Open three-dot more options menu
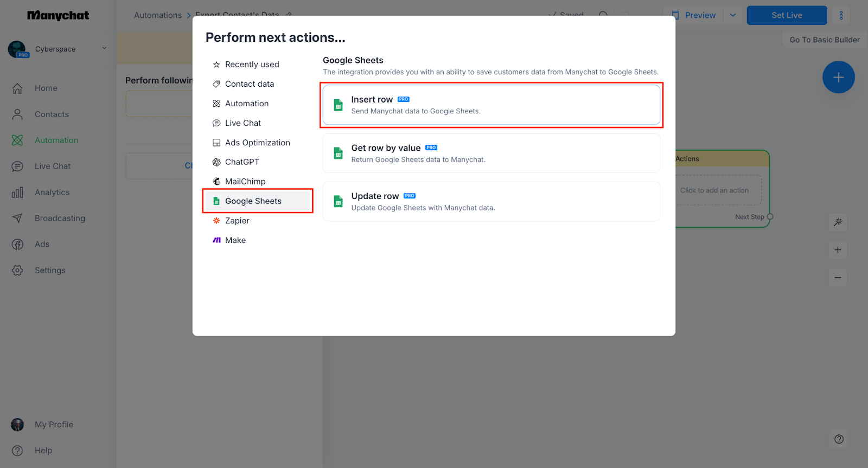 click(841, 15)
